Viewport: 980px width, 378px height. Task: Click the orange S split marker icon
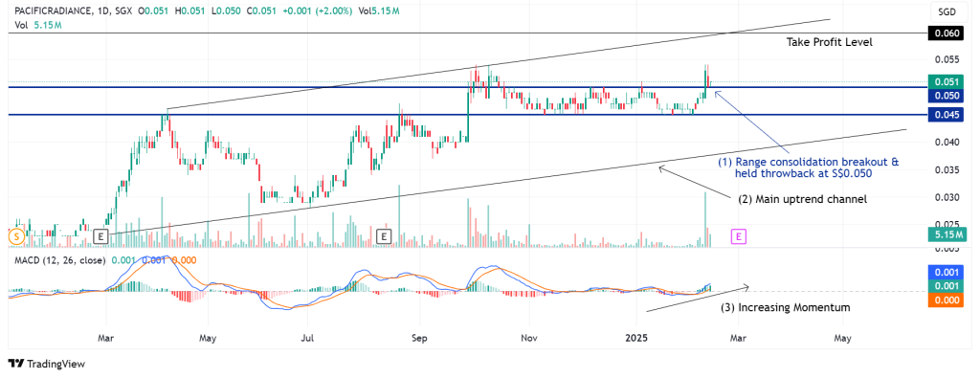coord(15,236)
